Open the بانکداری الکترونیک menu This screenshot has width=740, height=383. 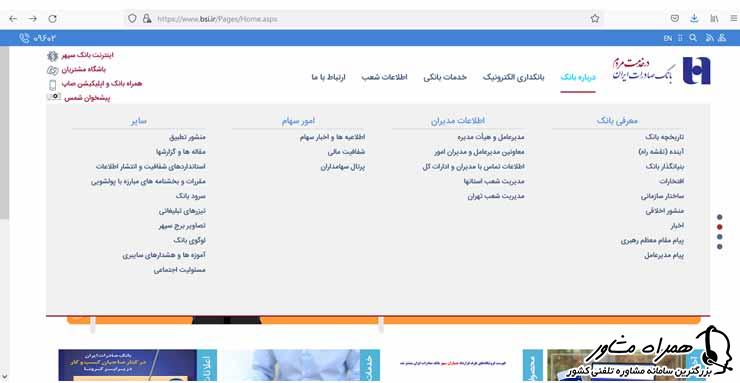point(513,77)
